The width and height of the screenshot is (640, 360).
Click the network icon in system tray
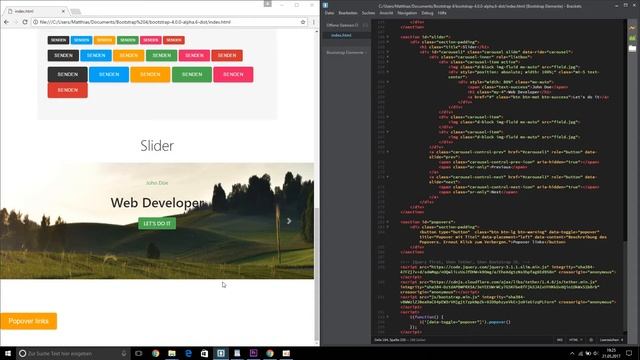pos(580,353)
